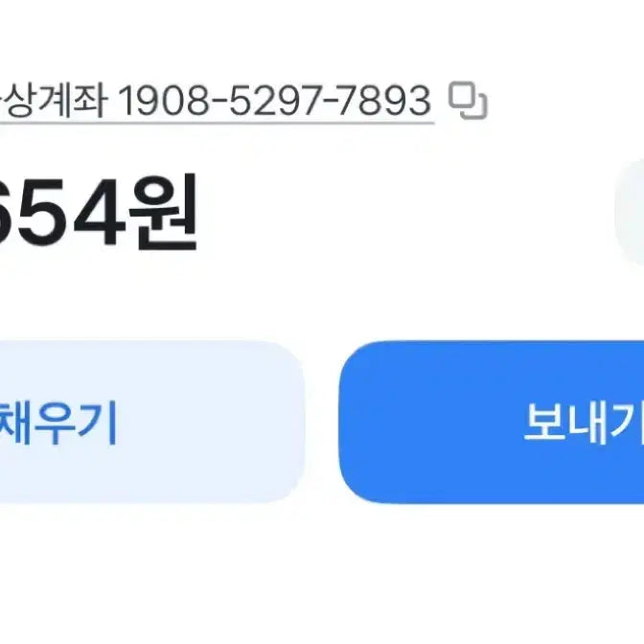Send money using 보내기
This screenshot has height=644, width=644.
point(491,422)
